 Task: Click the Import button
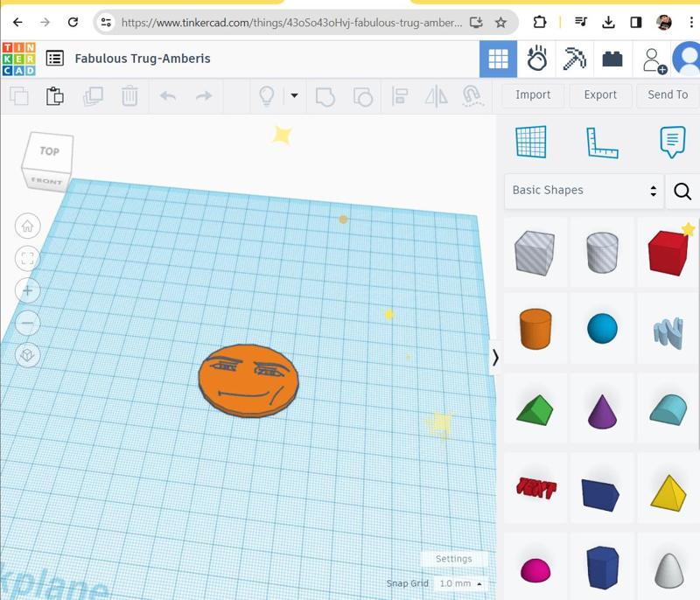[533, 94]
